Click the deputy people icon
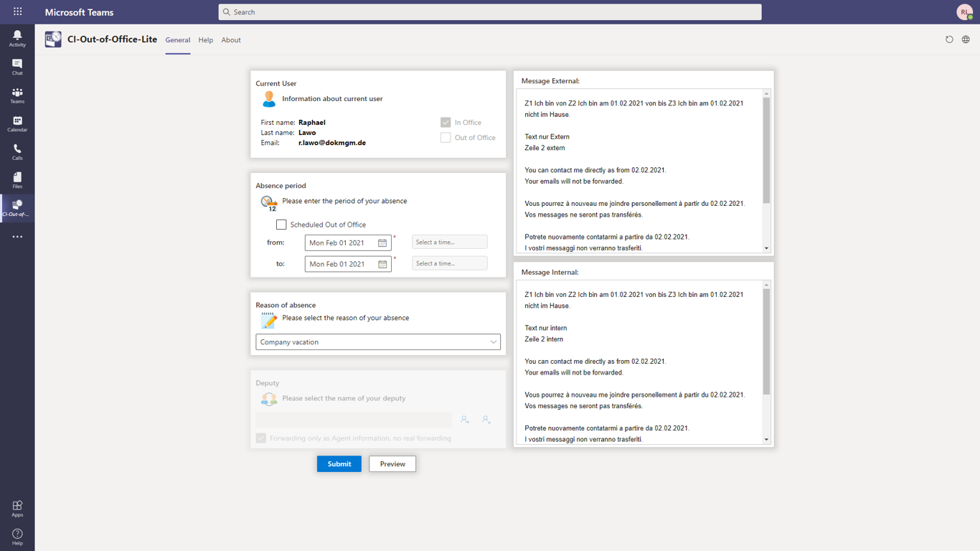The image size is (980, 551). (x=269, y=399)
